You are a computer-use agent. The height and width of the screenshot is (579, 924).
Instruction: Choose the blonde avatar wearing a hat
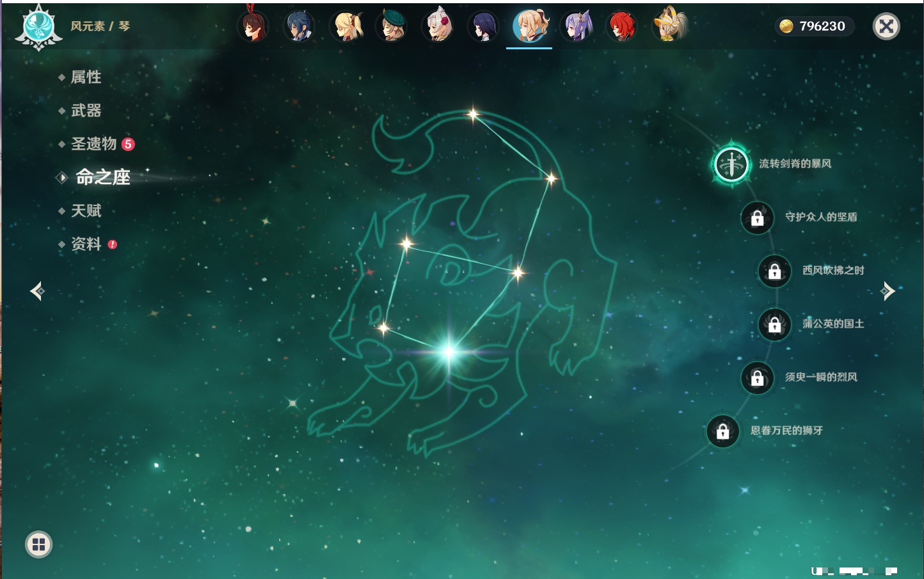[x=669, y=25]
